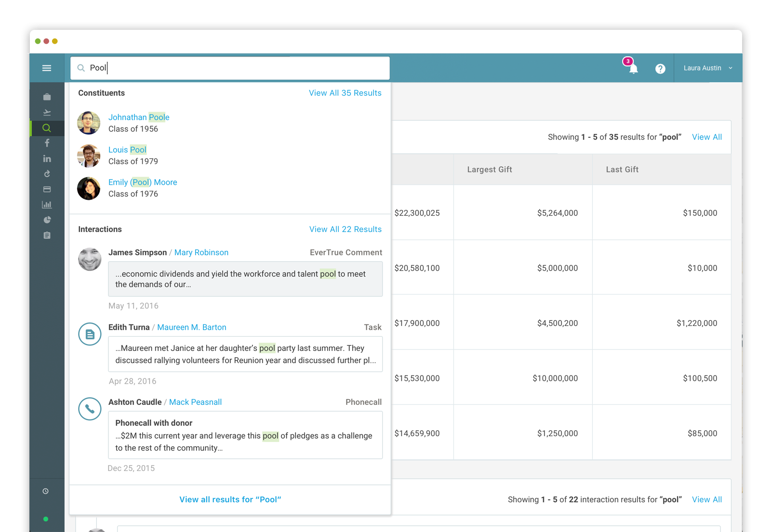Open the pie chart sidebar icon
Screen dimensions: 771x532
[47, 220]
